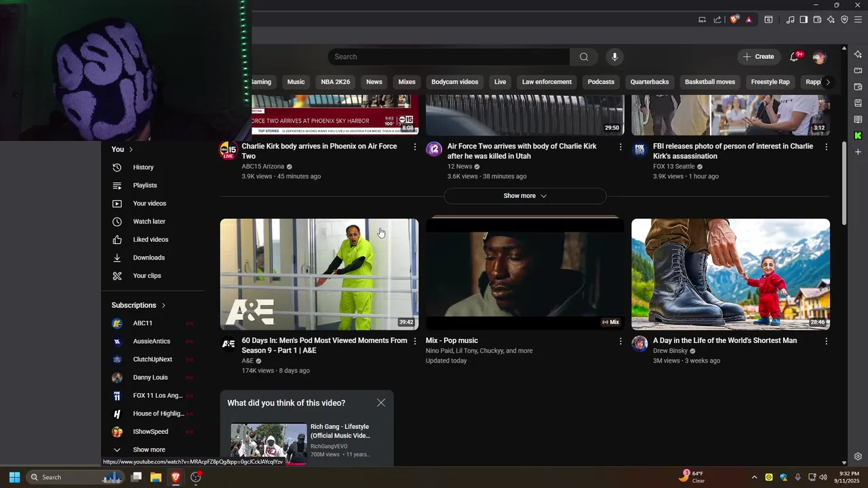Expand the Subscriptions section chevron
This screenshot has height=488, width=868.
click(163, 306)
